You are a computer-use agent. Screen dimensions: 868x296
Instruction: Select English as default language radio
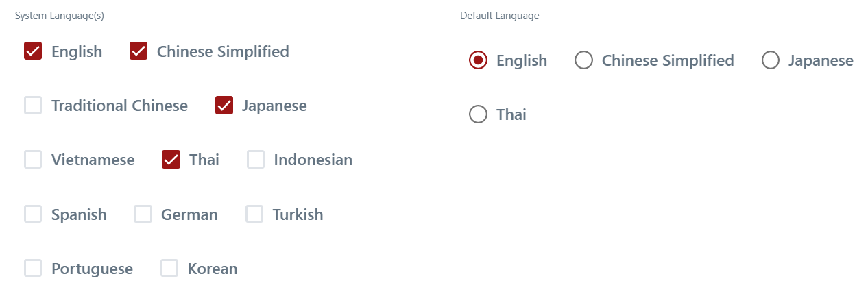[x=478, y=60]
